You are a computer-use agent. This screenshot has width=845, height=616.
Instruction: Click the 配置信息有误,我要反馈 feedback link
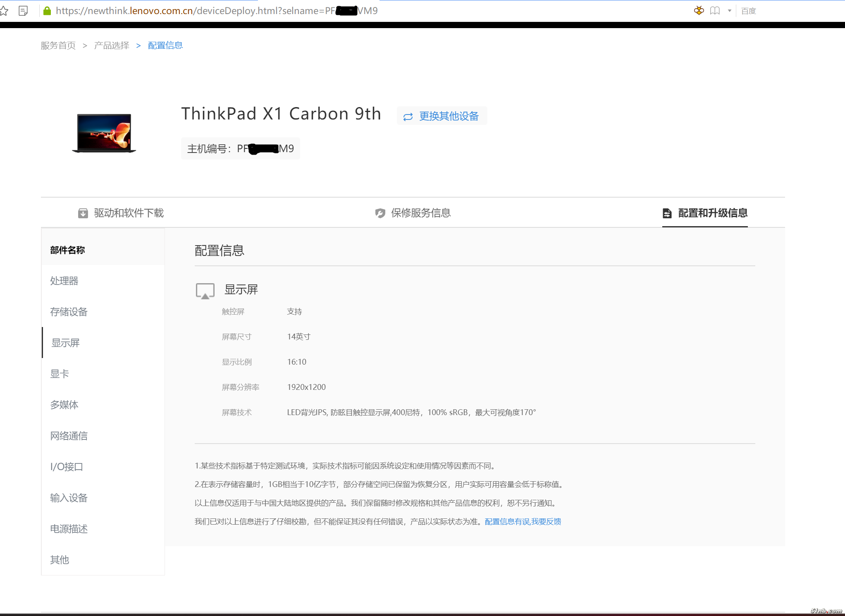pyautogui.click(x=523, y=522)
